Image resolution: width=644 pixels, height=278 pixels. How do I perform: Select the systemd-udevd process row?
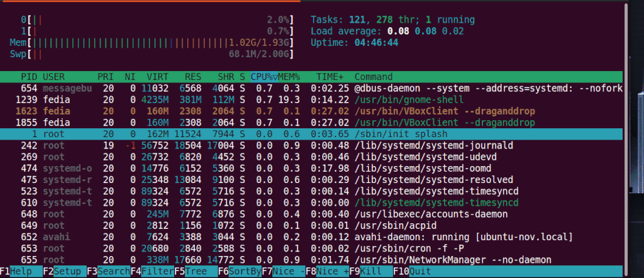pos(311,157)
